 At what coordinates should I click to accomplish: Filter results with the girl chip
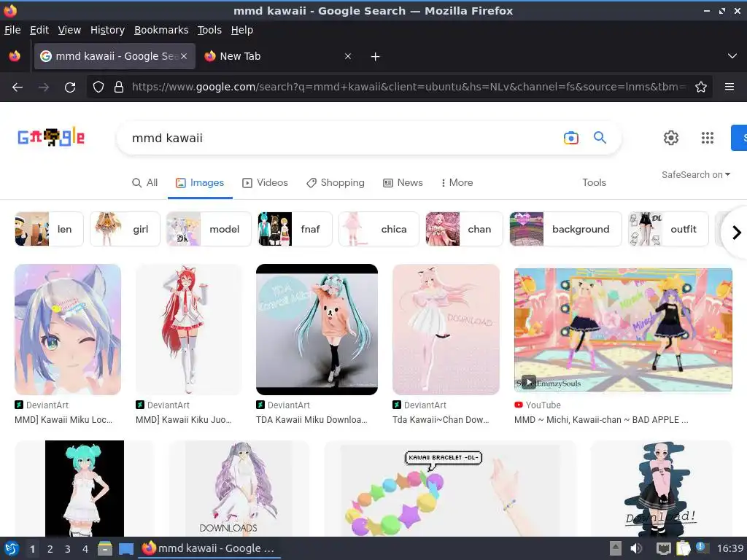pyautogui.click(x=125, y=229)
